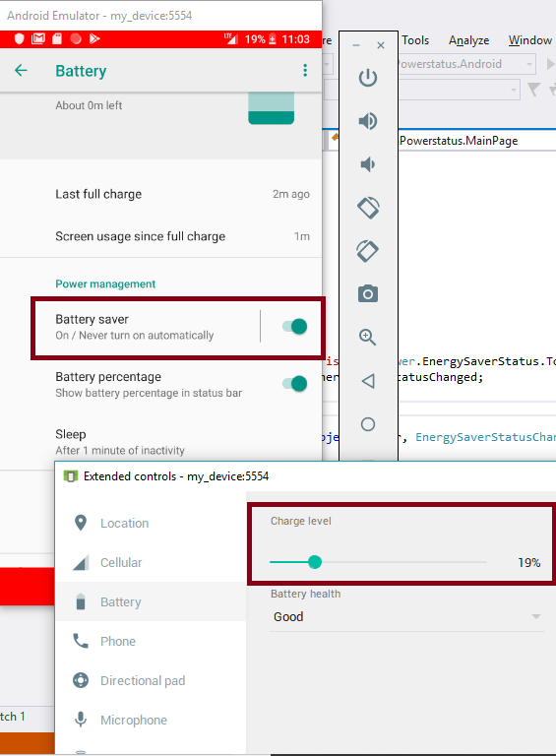
Task: Tap the battery level graphic
Action: pos(272,108)
